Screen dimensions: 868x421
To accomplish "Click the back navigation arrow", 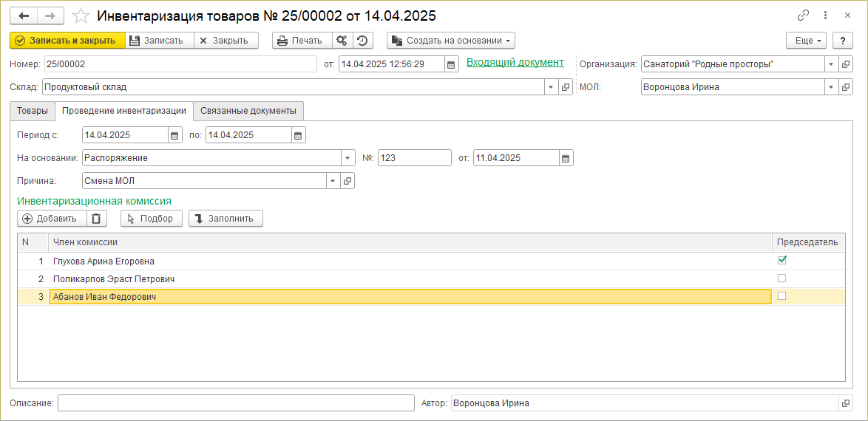I will [24, 16].
